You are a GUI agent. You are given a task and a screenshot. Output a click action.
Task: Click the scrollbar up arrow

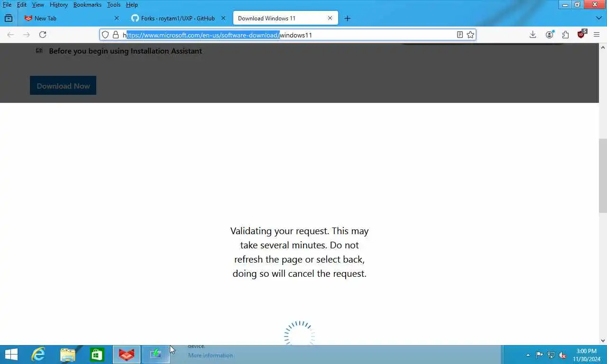pos(603,47)
